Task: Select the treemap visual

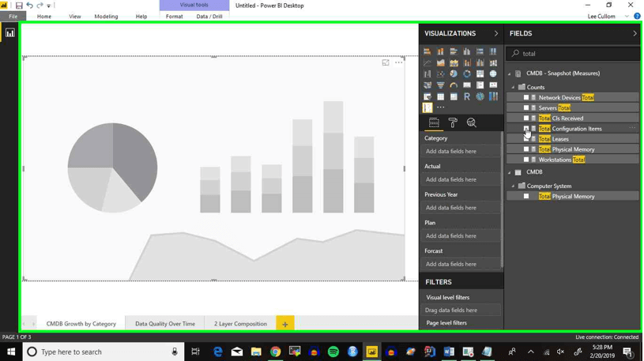Action: [480, 74]
